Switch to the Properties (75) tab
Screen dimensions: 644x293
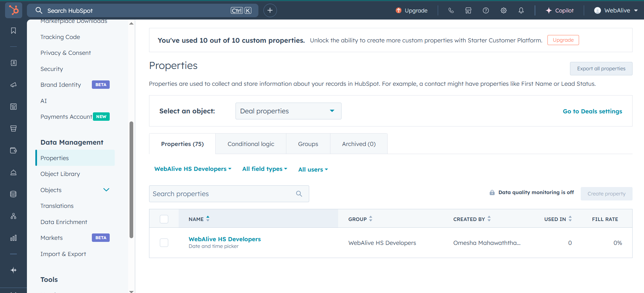(x=182, y=144)
